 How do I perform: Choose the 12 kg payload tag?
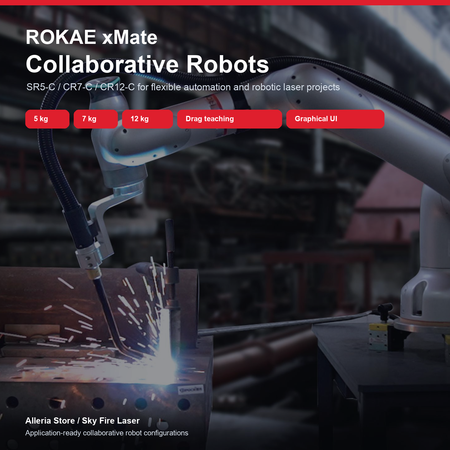147,119
